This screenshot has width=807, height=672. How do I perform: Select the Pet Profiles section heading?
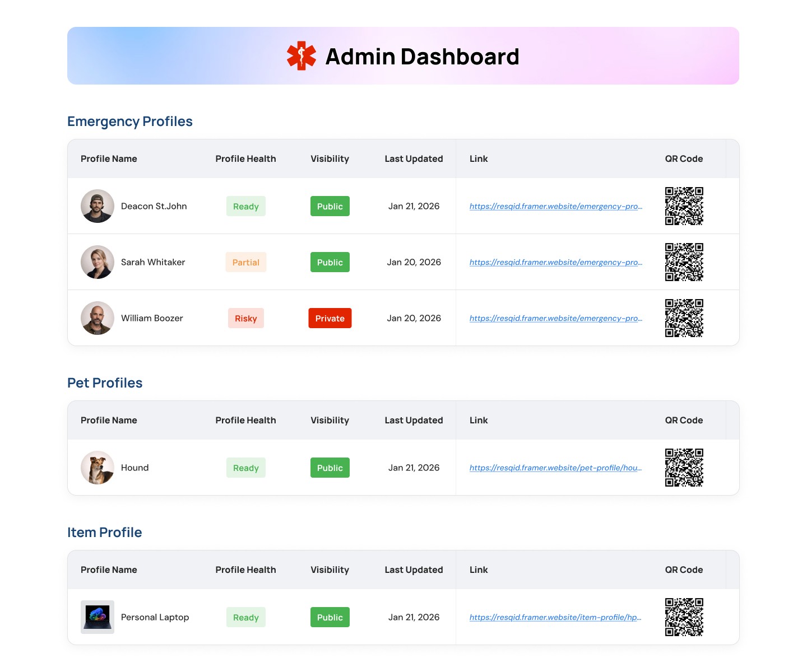(105, 382)
